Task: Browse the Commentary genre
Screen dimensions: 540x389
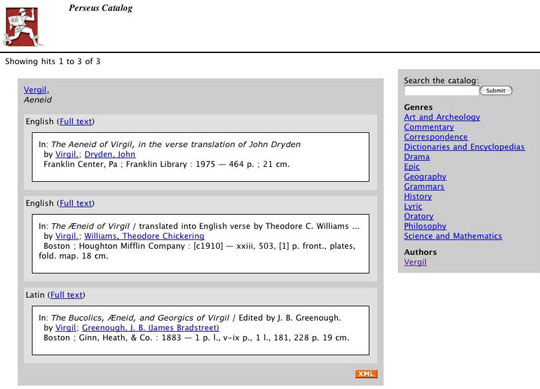Action: 429,127
